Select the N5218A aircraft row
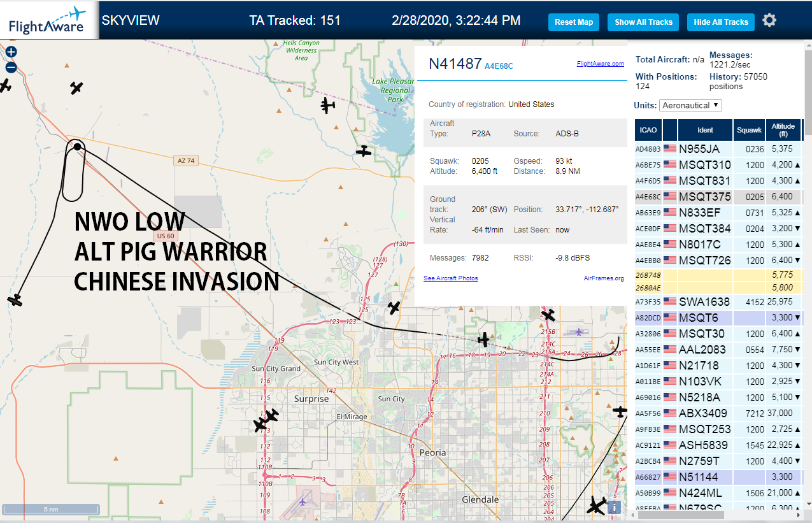This screenshot has width=812, height=523. click(x=718, y=397)
